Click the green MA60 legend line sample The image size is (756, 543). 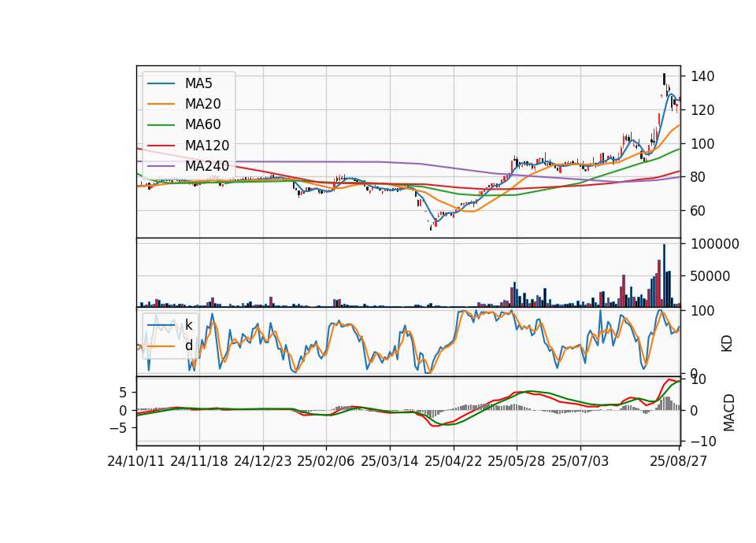click(161, 125)
